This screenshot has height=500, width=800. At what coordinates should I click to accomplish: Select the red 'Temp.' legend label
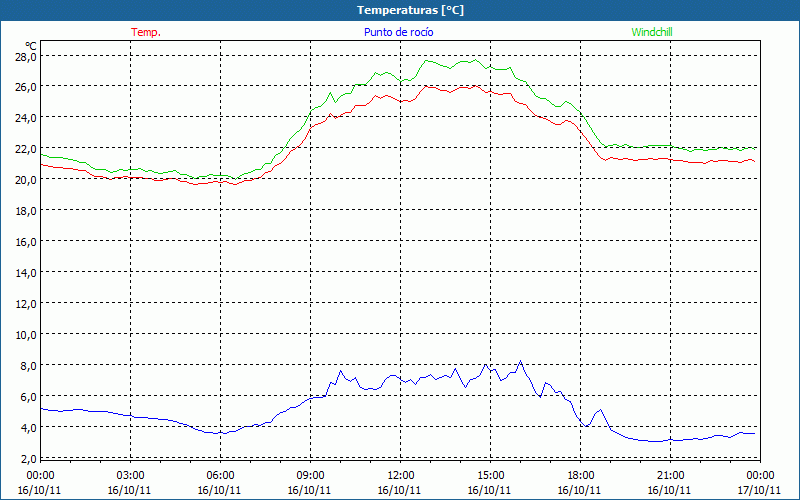(x=146, y=32)
